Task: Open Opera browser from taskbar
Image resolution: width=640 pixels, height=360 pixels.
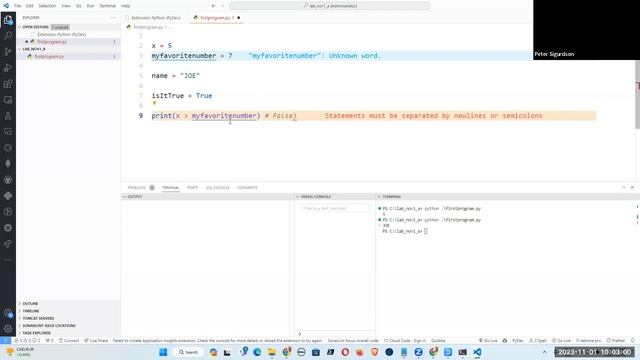Action: pyautogui.click(x=345, y=352)
